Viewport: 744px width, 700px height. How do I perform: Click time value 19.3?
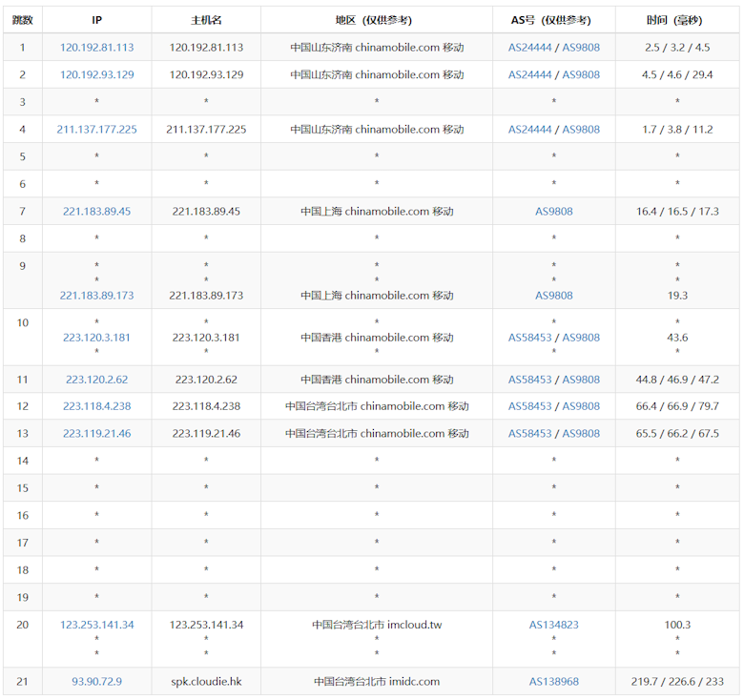[677, 295]
